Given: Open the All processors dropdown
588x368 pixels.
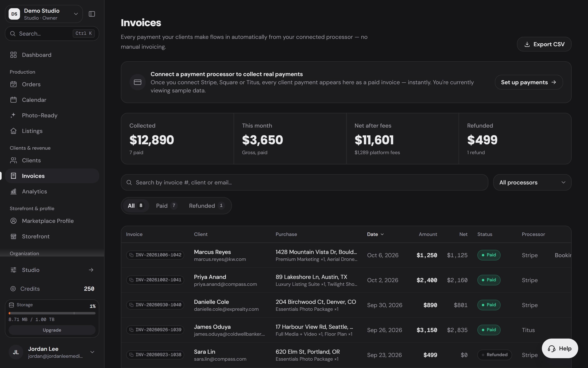Looking at the screenshot, I should tap(532, 183).
